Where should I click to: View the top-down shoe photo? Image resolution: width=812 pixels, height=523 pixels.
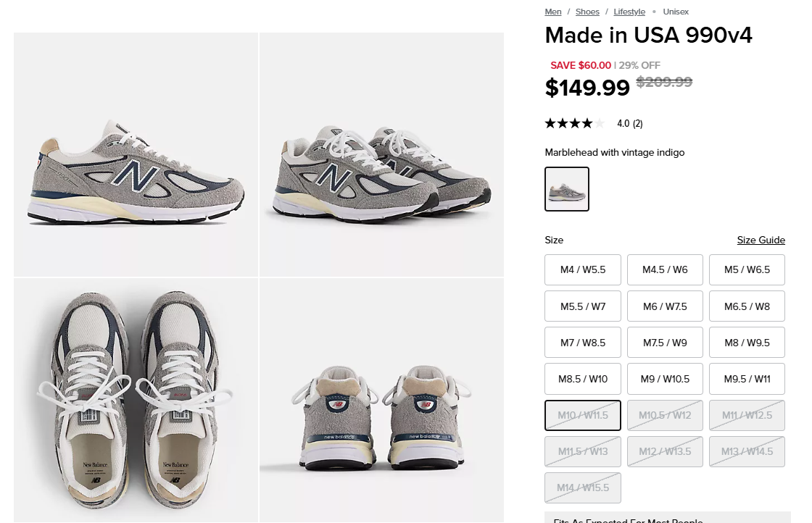coord(136,400)
